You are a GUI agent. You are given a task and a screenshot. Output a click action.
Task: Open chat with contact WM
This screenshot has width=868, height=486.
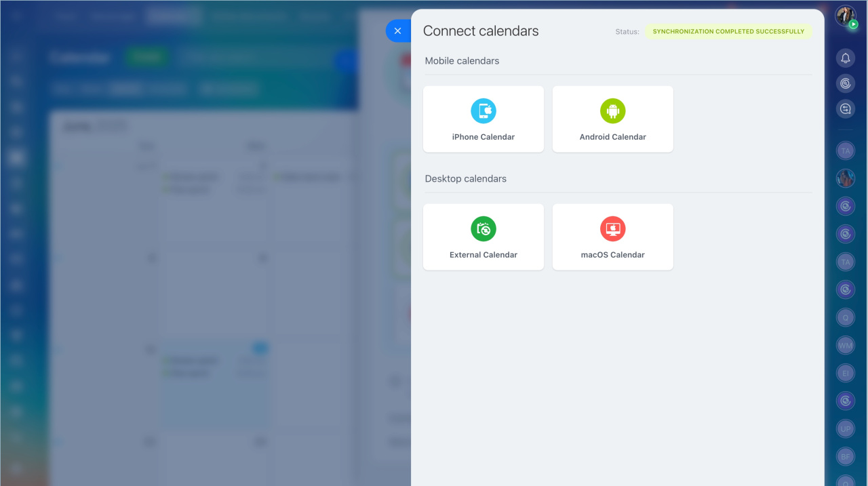[846, 346]
